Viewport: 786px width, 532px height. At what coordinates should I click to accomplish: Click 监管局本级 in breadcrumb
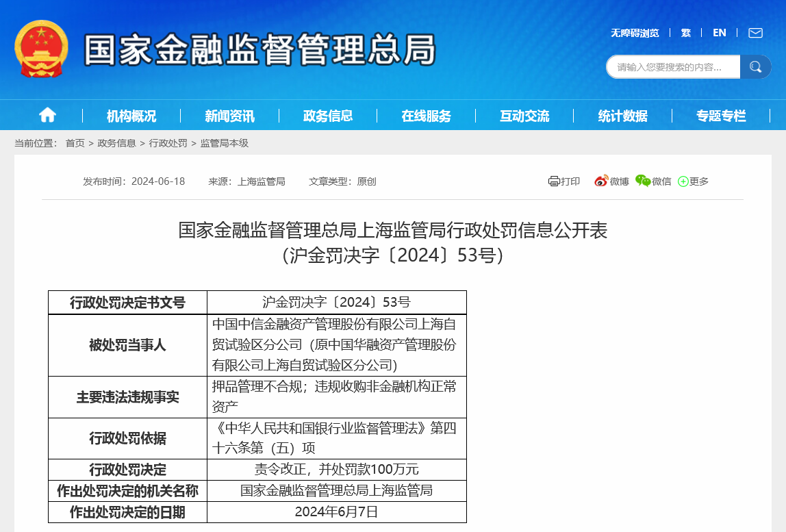[224, 143]
